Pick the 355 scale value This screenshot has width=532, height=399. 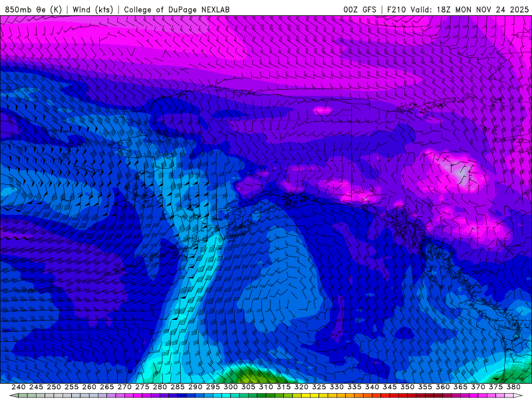[425, 387]
